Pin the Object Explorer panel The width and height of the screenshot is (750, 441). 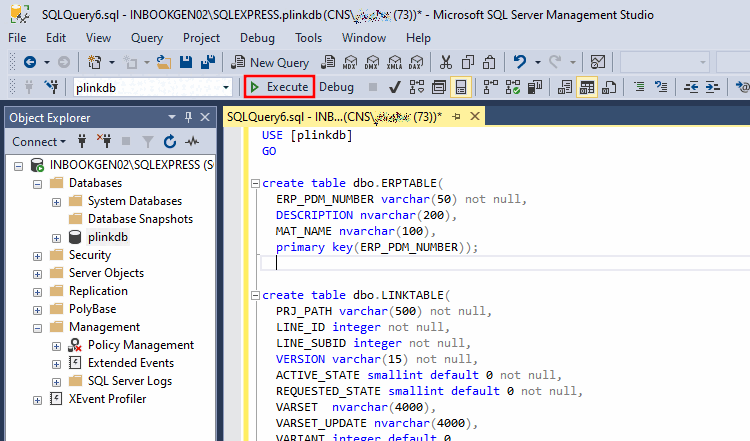tap(188, 117)
